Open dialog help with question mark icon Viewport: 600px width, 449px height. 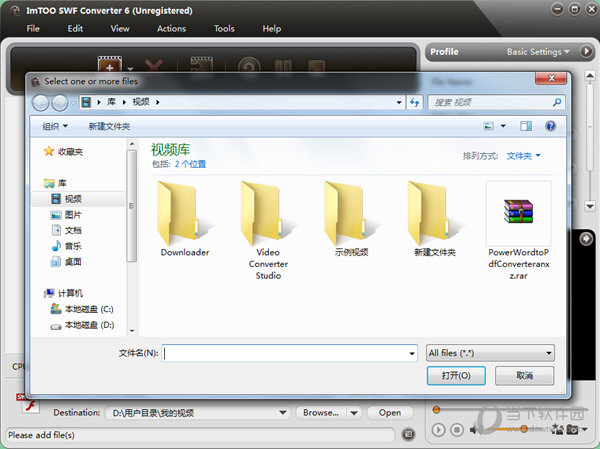[x=550, y=126]
